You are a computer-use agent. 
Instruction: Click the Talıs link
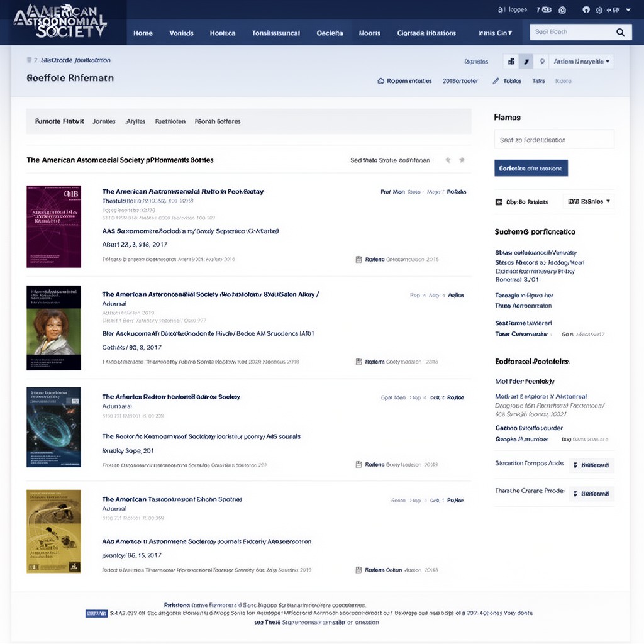(538, 81)
